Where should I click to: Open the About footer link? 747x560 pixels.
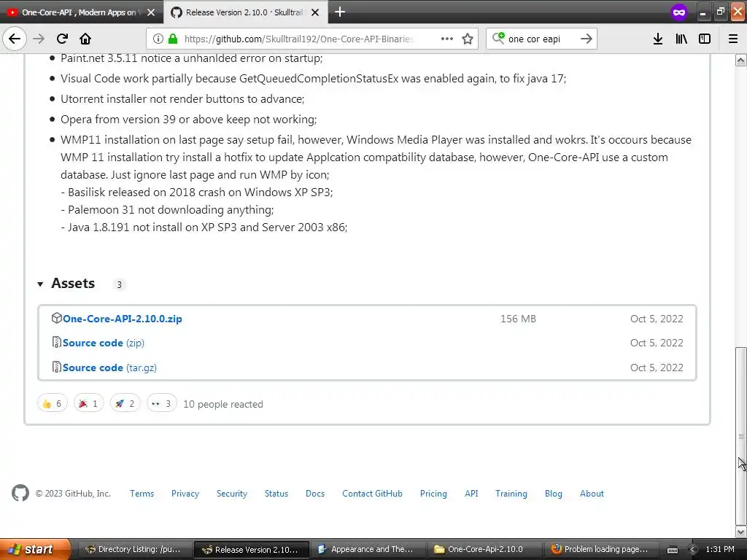point(592,494)
